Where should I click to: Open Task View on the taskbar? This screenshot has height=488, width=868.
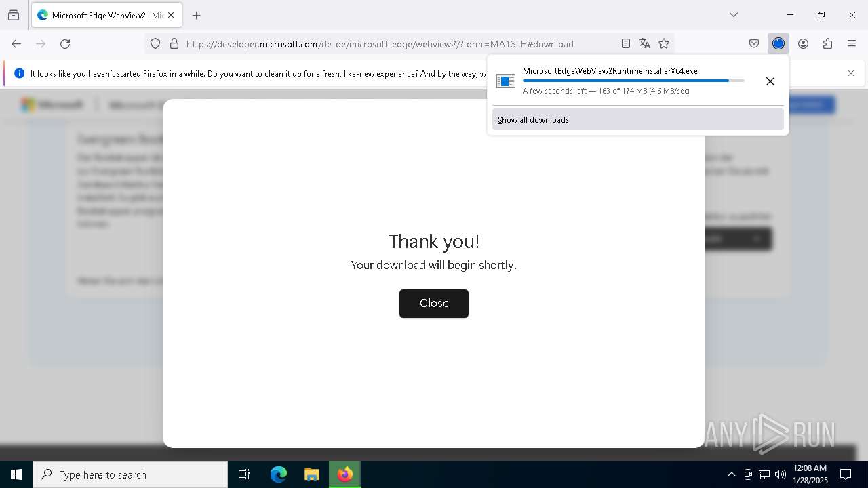coord(244,474)
